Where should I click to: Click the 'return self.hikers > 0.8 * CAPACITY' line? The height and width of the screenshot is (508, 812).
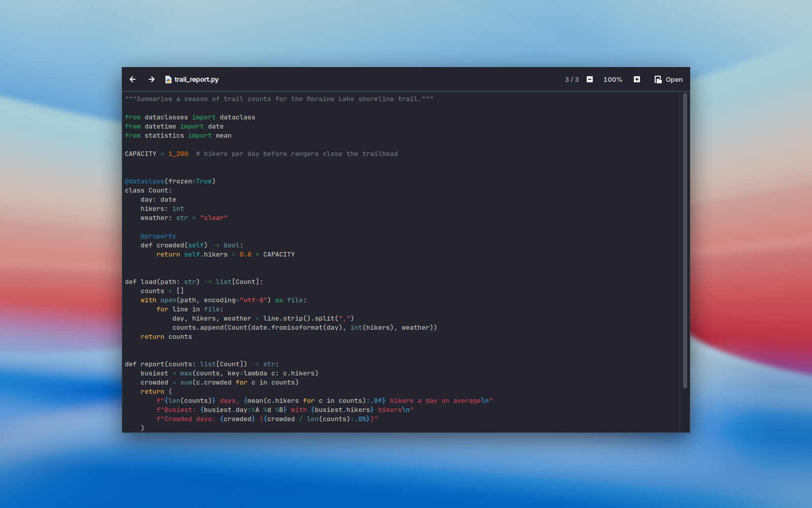(x=225, y=255)
